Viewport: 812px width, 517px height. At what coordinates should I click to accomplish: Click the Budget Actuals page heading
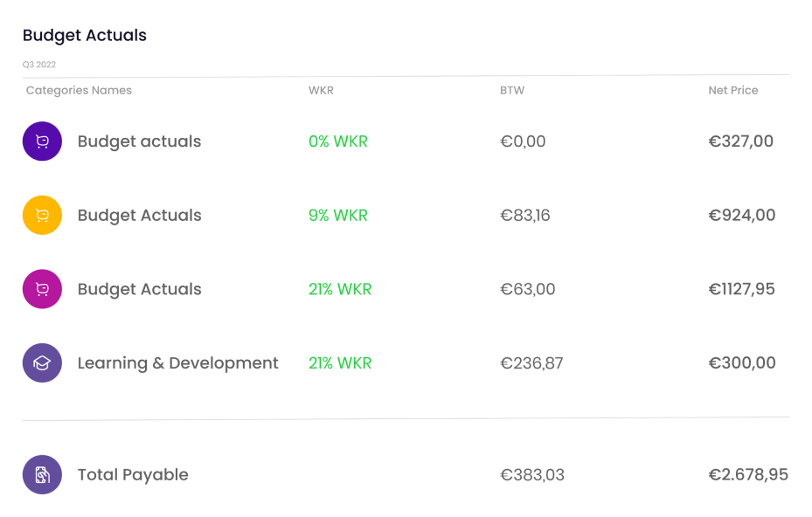click(85, 36)
